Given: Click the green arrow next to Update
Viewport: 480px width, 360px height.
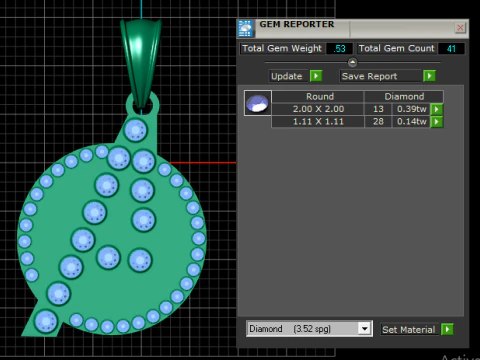Looking at the screenshot, I should point(316,76).
